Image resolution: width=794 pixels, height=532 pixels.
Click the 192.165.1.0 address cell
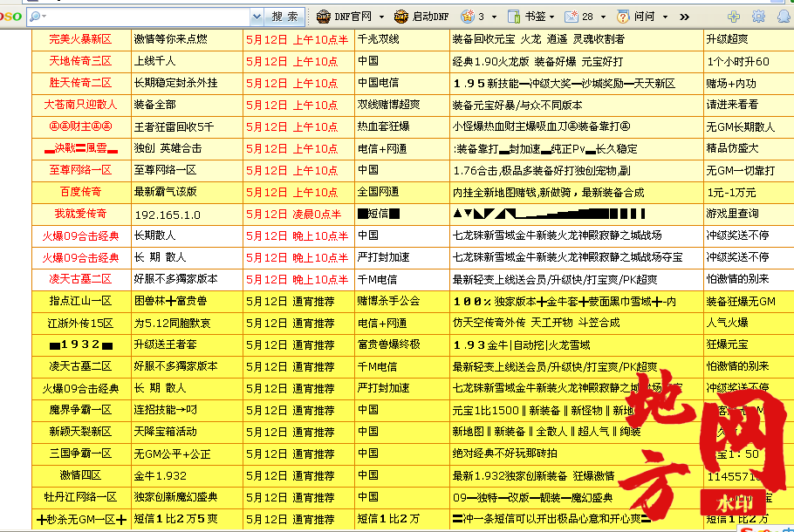point(168,215)
